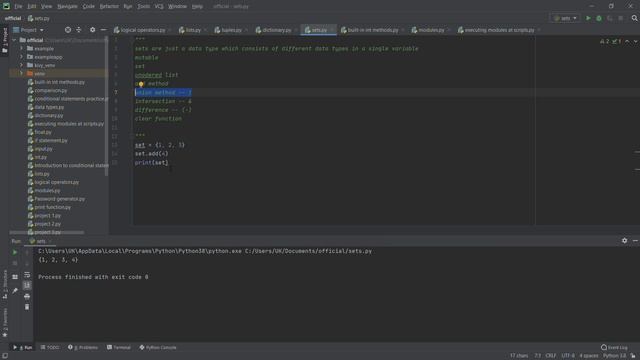This screenshot has width=640, height=360.
Task: Go to previous highlighted error arrow
Action: pos(627,41)
